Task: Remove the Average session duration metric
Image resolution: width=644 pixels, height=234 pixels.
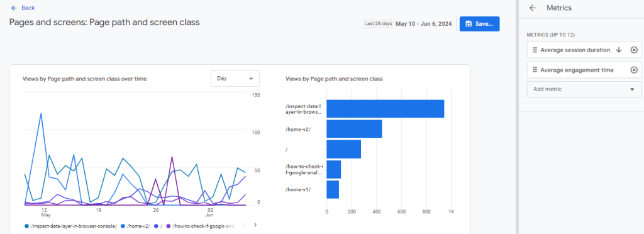Action: [634, 50]
